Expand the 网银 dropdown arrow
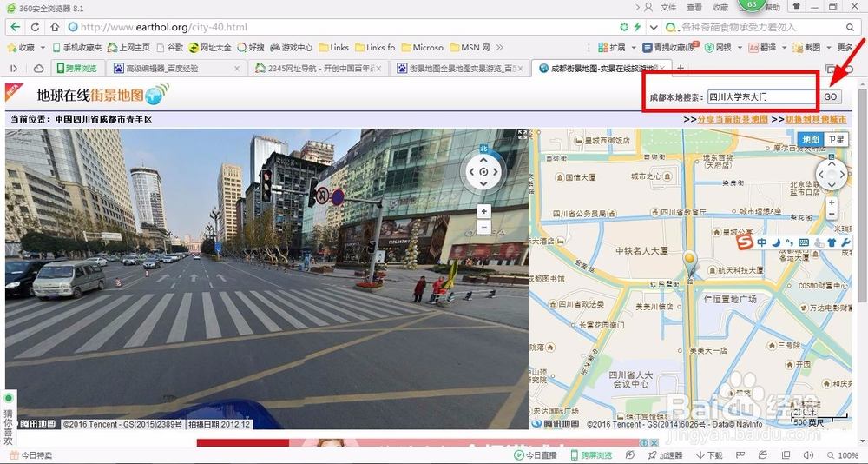 click(x=739, y=48)
